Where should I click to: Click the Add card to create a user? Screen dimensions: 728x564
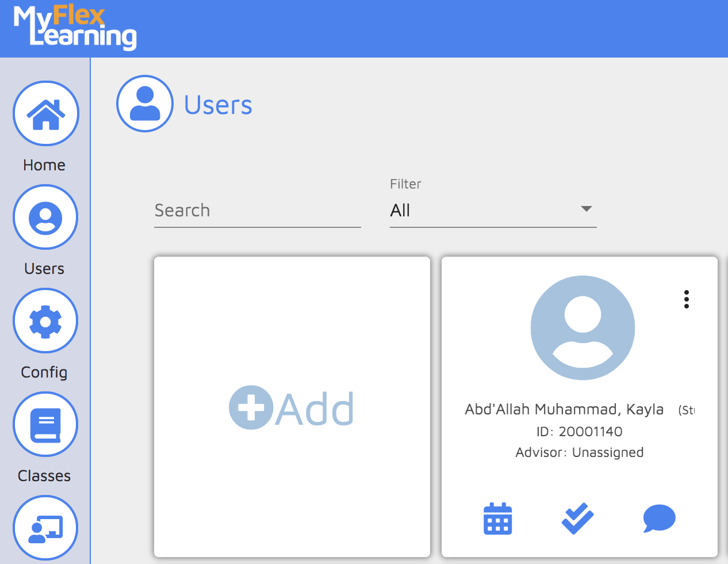pos(292,407)
